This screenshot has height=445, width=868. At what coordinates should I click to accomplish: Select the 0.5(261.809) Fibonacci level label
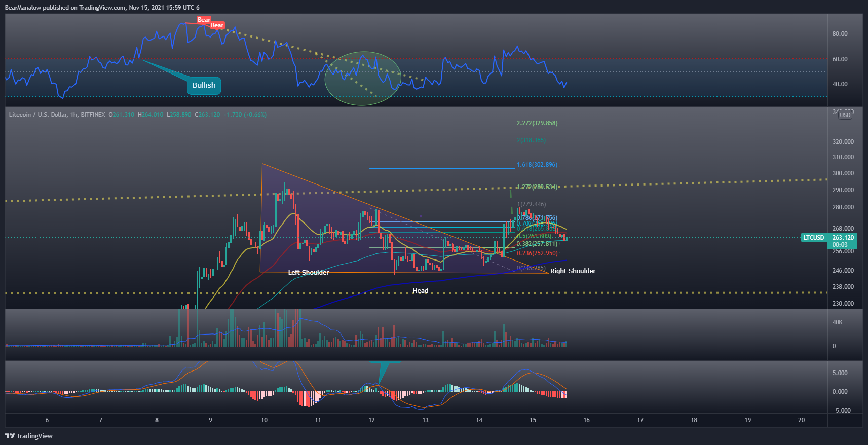point(534,236)
